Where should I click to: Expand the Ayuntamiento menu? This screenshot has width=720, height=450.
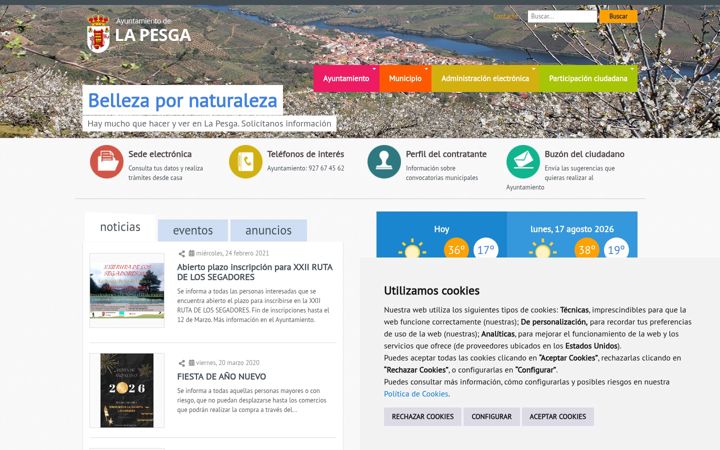tap(346, 79)
